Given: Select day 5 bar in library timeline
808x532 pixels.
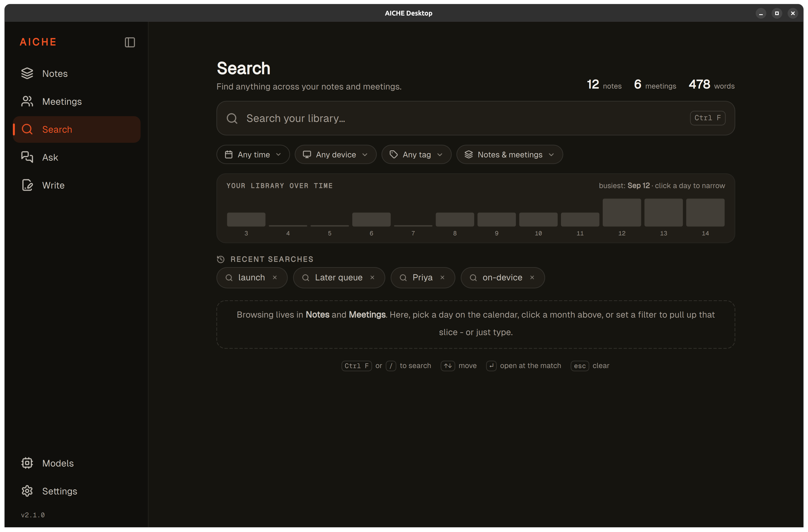Looking at the screenshot, I should coord(330,226).
